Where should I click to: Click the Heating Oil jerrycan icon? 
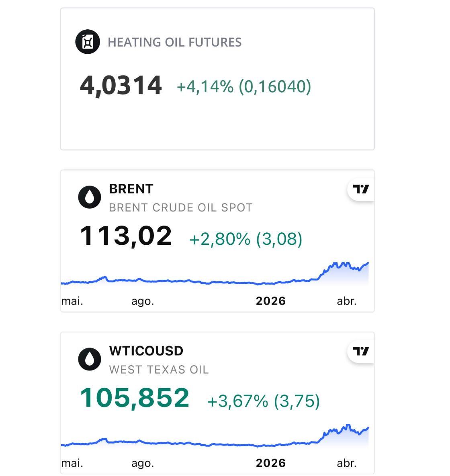click(88, 42)
